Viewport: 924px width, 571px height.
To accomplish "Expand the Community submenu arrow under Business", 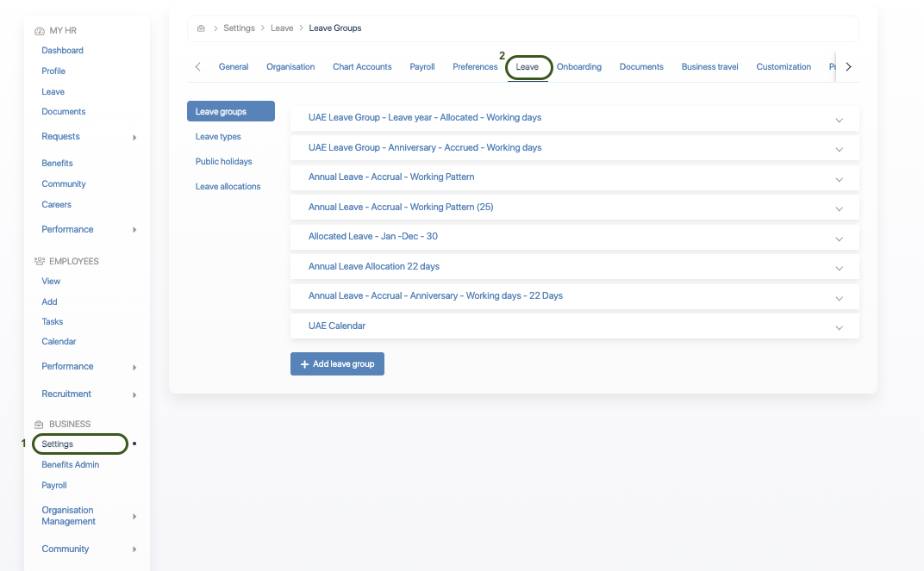I will (134, 549).
